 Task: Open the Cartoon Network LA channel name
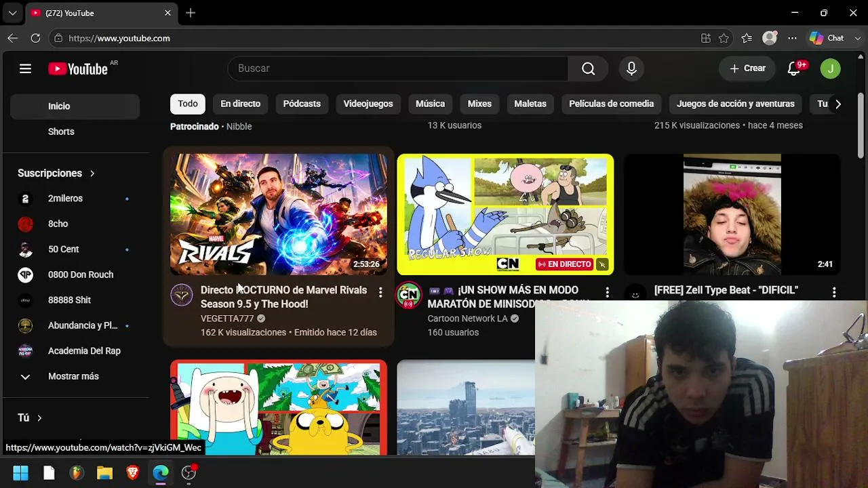(x=468, y=319)
